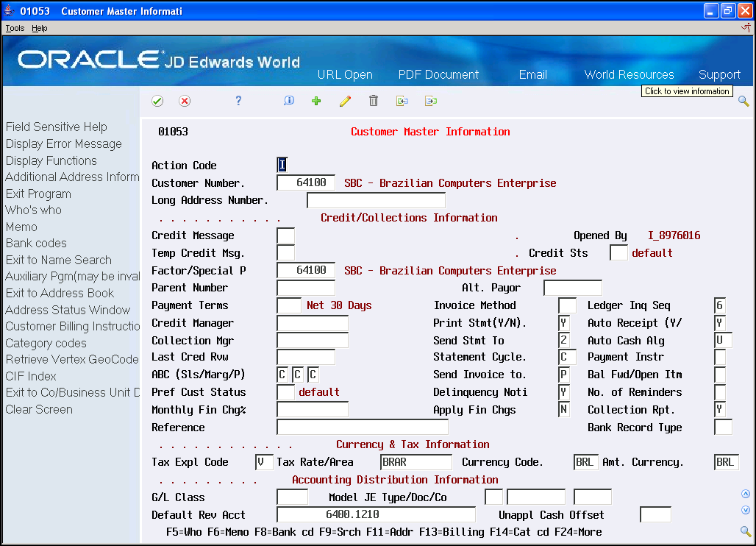Click the Currency Code field

click(x=586, y=462)
